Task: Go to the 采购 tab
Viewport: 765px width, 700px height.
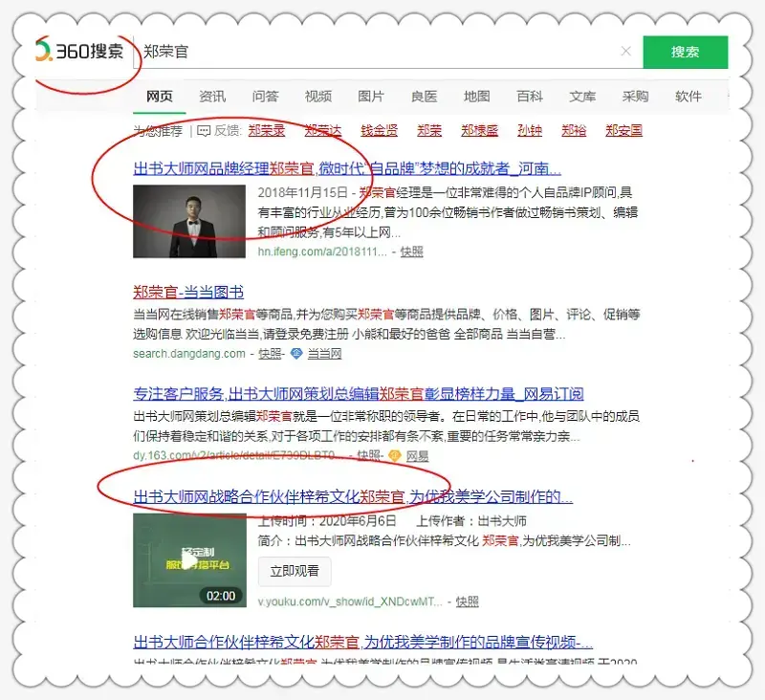Action: coord(635,97)
